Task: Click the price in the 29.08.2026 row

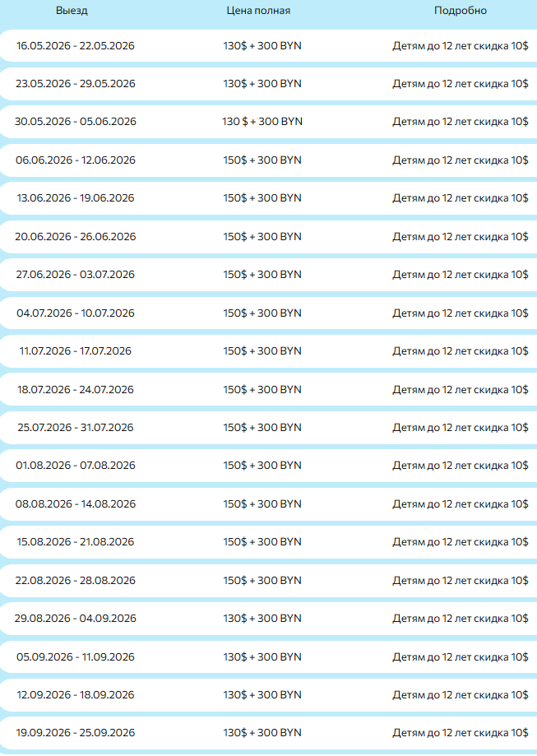Action: (262, 619)
